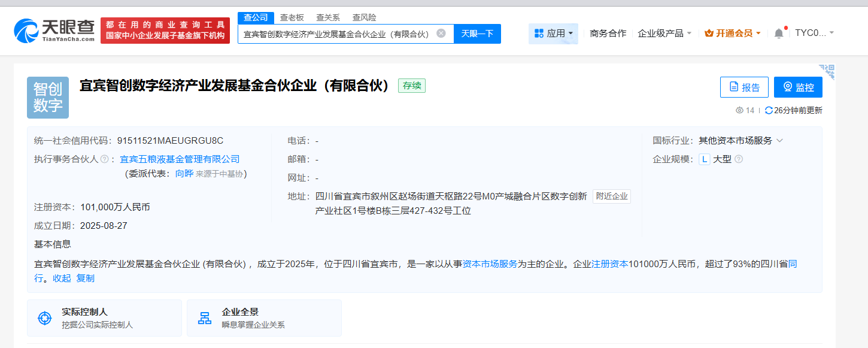Click the company title heading

click(235, 86)
